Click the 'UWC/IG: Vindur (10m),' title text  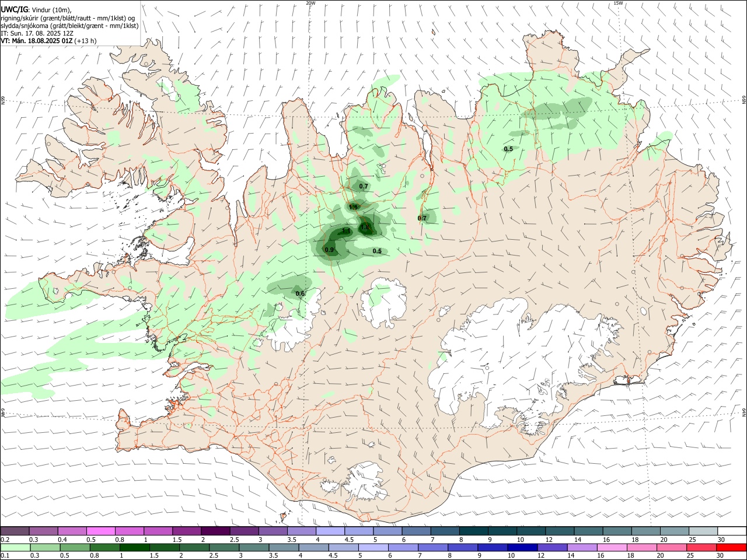point(36,10)
